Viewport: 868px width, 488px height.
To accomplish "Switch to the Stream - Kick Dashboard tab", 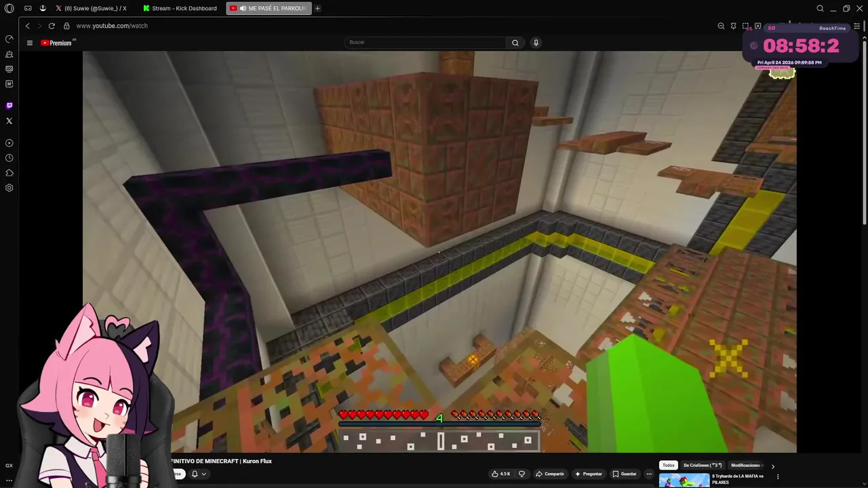I will [180, 8].
